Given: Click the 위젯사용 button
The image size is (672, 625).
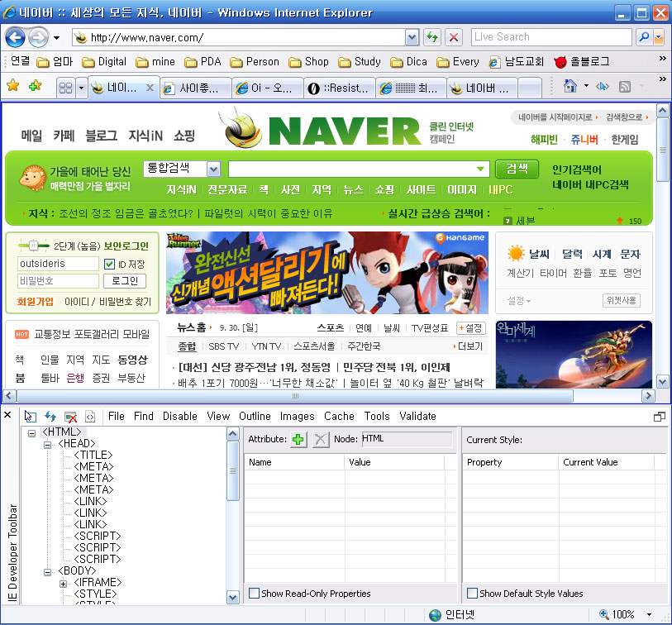Looking at the screenshot, I should (622, 300).
